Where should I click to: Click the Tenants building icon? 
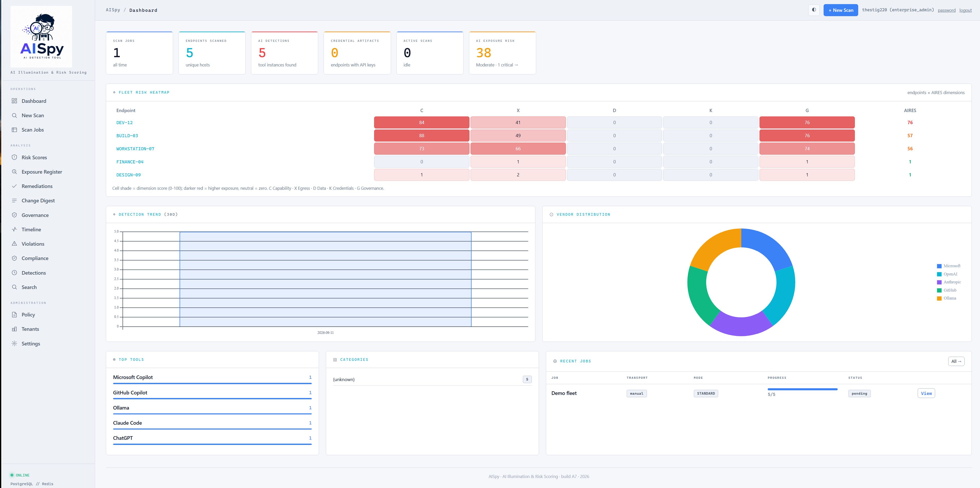pyautogui.click(x=14, y=329)
